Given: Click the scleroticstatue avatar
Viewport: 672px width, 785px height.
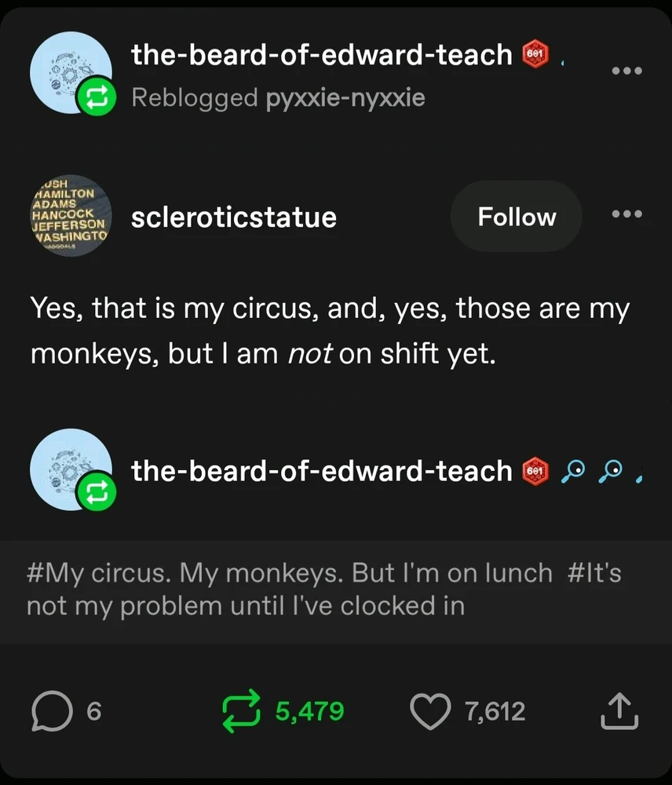Looking at the screenshot, I should (x=69, y=217).
